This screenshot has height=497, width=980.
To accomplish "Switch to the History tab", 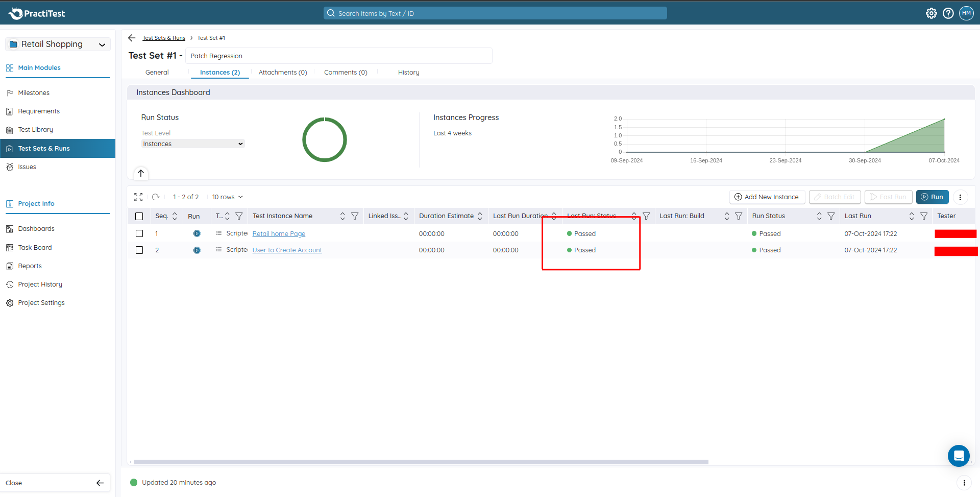I will point(408,73).
